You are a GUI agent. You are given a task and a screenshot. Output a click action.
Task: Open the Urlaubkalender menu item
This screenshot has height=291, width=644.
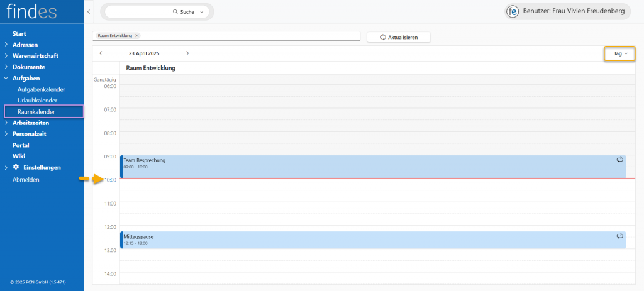click(x=37, y=101)
